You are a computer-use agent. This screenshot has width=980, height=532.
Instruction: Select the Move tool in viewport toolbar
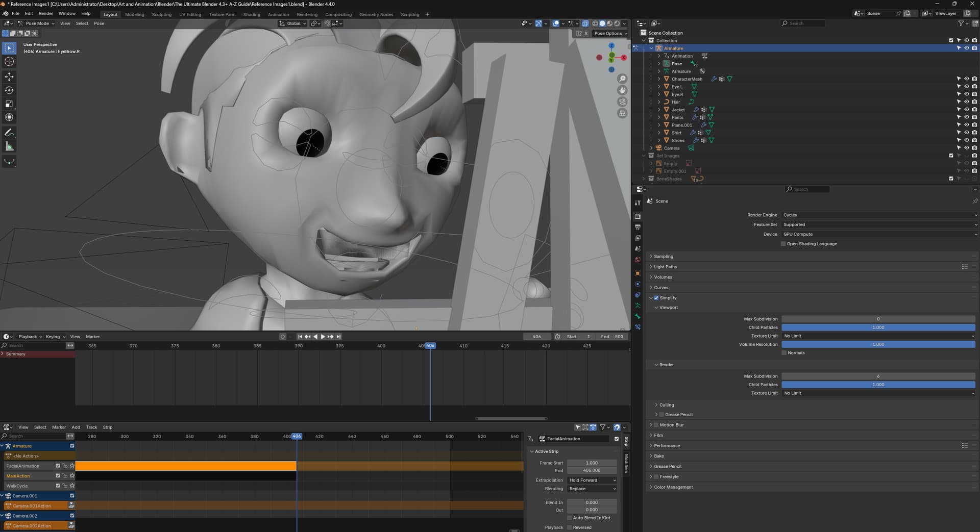9,77
